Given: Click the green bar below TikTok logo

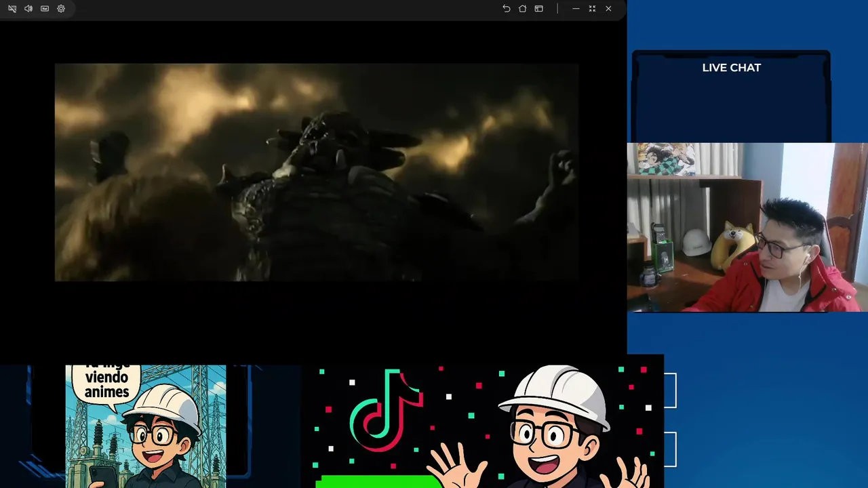Looking at the screenshot, I should [x=378, y=481].
